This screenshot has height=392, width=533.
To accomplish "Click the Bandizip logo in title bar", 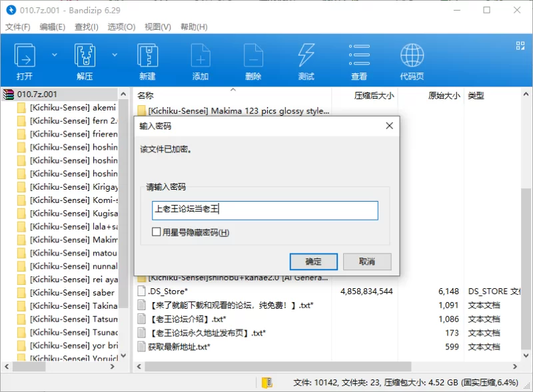I will pos(11,10).
